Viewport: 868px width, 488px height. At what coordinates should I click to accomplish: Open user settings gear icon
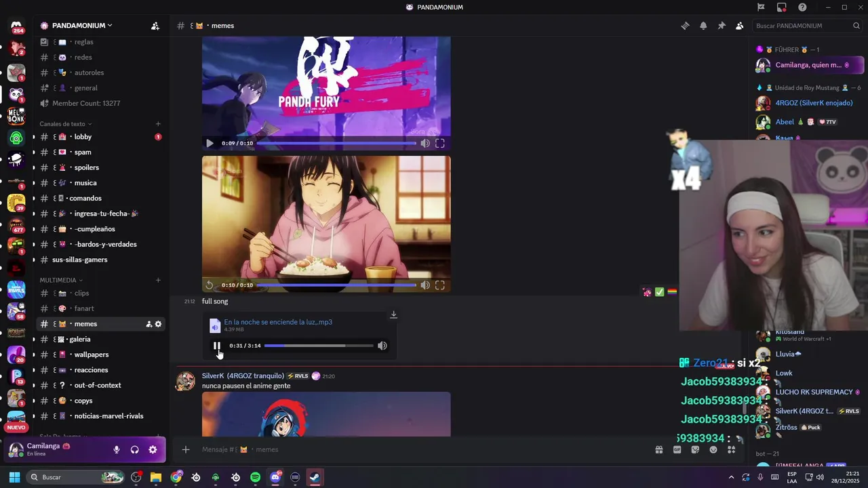click(x=153, y=449)
